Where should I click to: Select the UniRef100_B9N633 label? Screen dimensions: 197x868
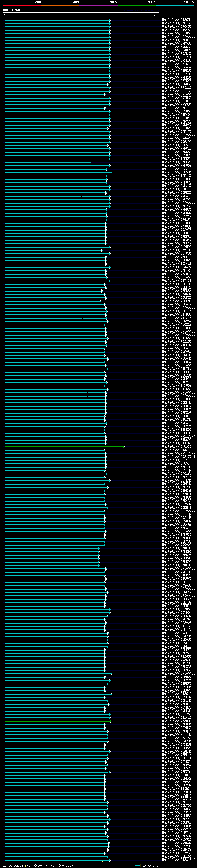[177, 47]
